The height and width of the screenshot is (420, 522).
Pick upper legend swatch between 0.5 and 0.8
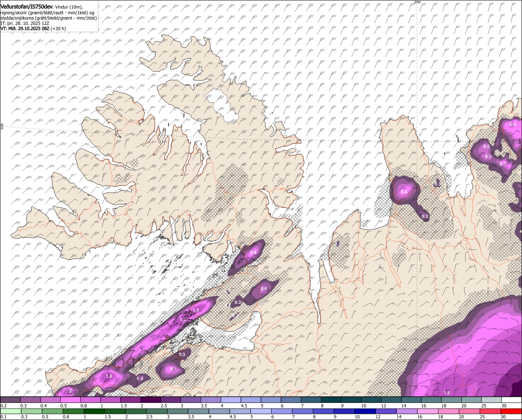[70, 400]
